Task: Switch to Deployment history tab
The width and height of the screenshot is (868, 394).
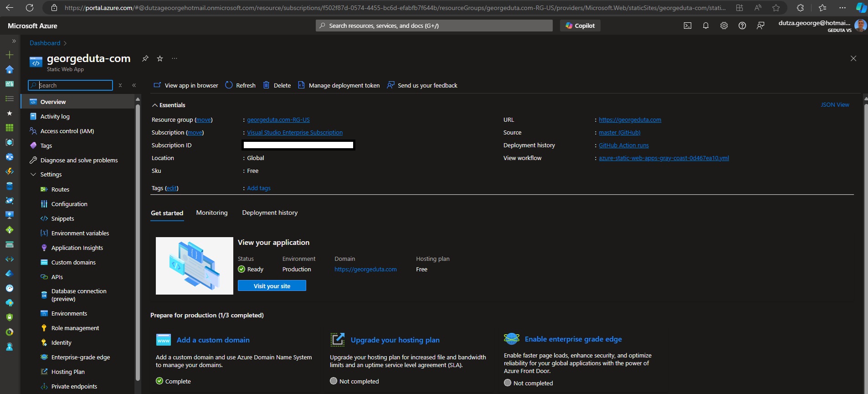Action: pyautogui.click(x=270, y=213)
